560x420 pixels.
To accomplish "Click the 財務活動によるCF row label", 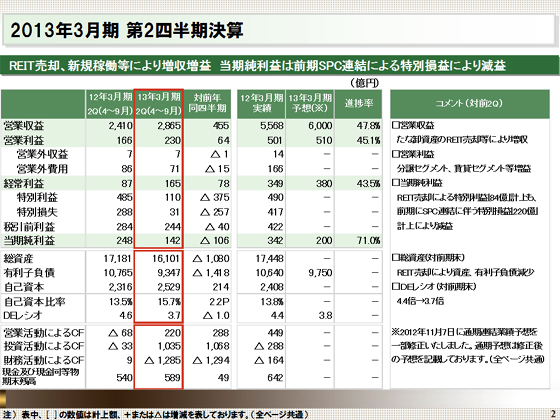I will [x=44, y=360].
